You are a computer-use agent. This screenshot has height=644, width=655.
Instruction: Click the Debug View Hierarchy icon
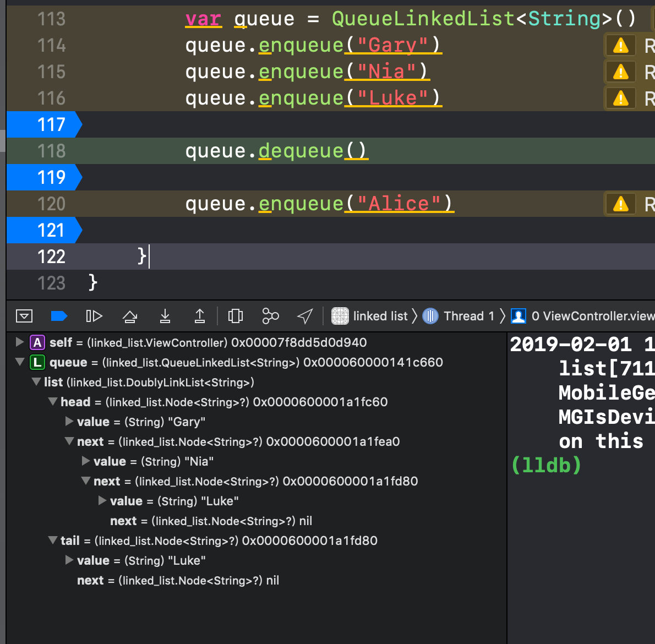235,316
